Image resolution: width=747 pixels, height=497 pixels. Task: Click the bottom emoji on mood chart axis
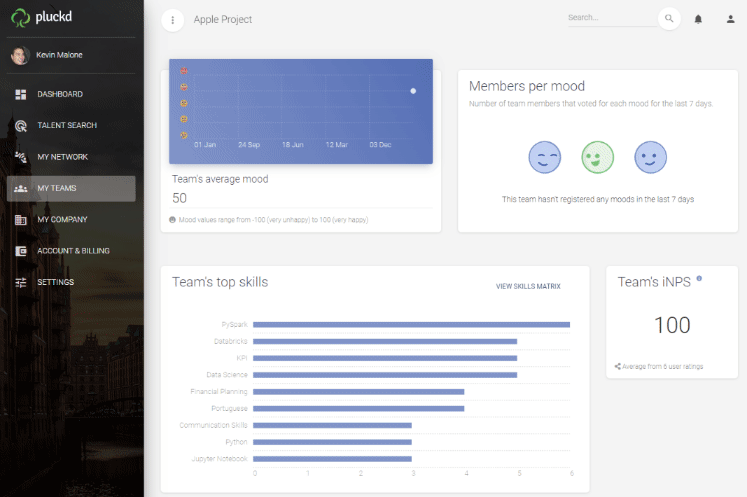[184, 135]
